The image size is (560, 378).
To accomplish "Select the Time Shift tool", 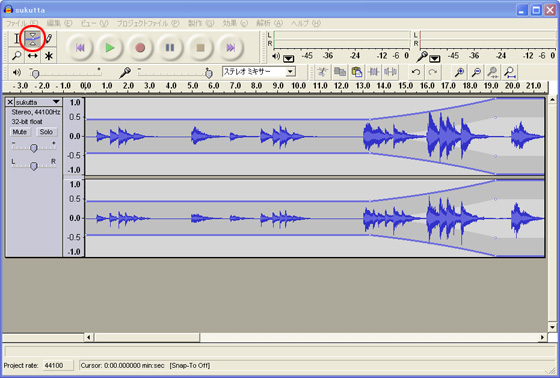I will [x=32, y=56].
